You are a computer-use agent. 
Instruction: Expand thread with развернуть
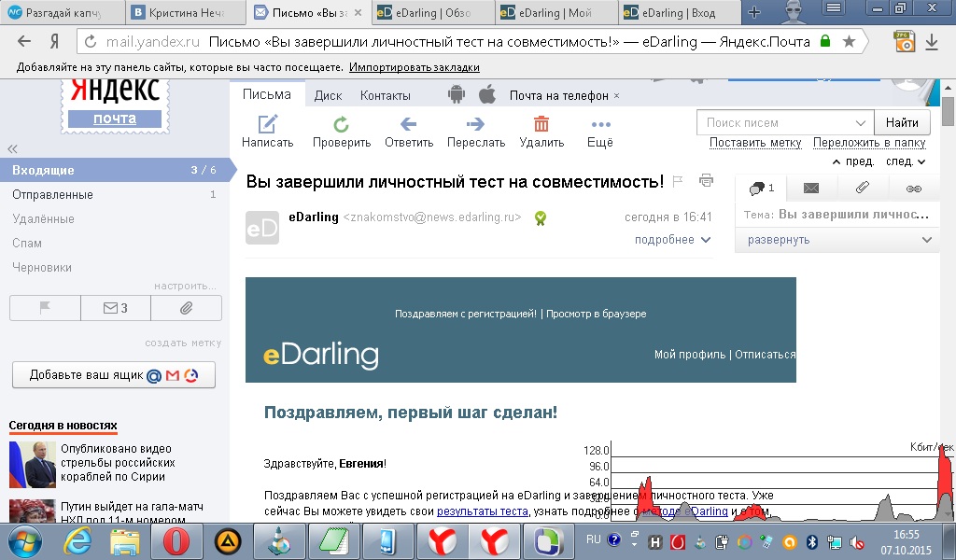pyautogui.click(x=839, y=240)
